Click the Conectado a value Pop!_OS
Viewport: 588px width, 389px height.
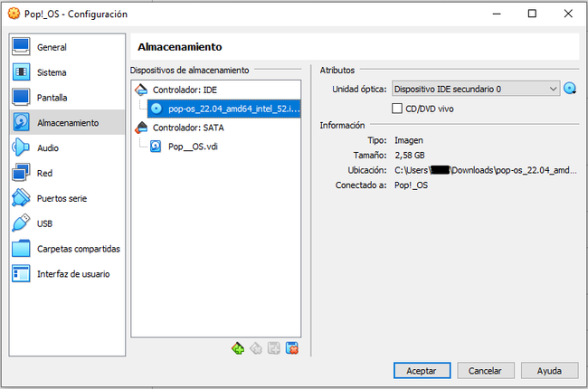point(411,185)
